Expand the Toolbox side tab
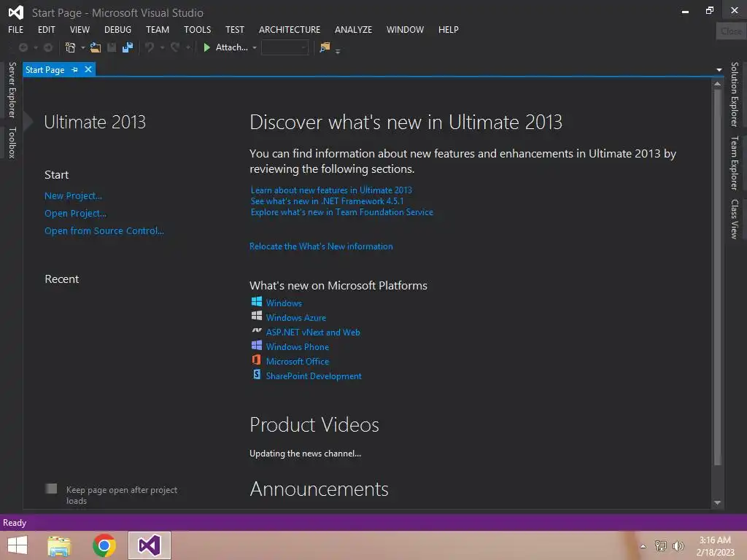747x560 pixels. (x=12, y=142)
